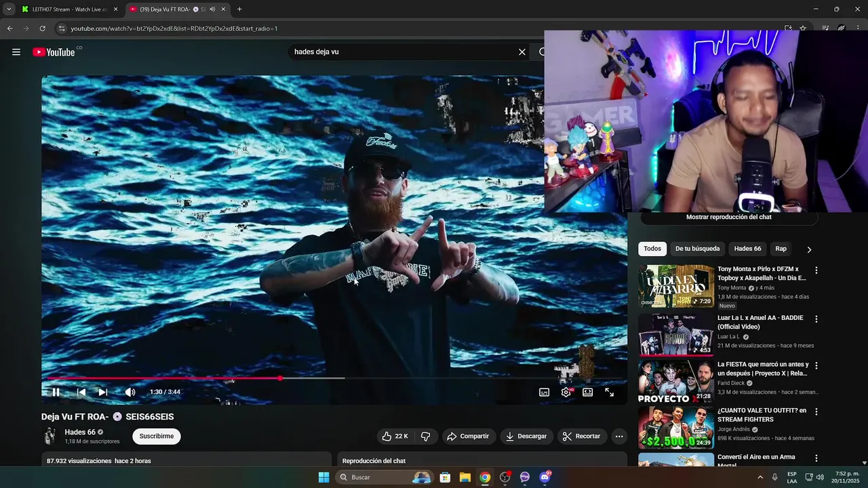Screen dimensions: 868x488
Task: Dislike the video with thumbs down
Action: click(426, 436)
